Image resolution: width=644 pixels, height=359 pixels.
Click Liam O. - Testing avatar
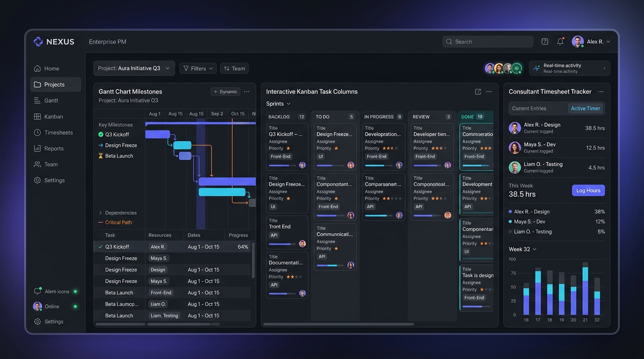click(x=515, y=167)
